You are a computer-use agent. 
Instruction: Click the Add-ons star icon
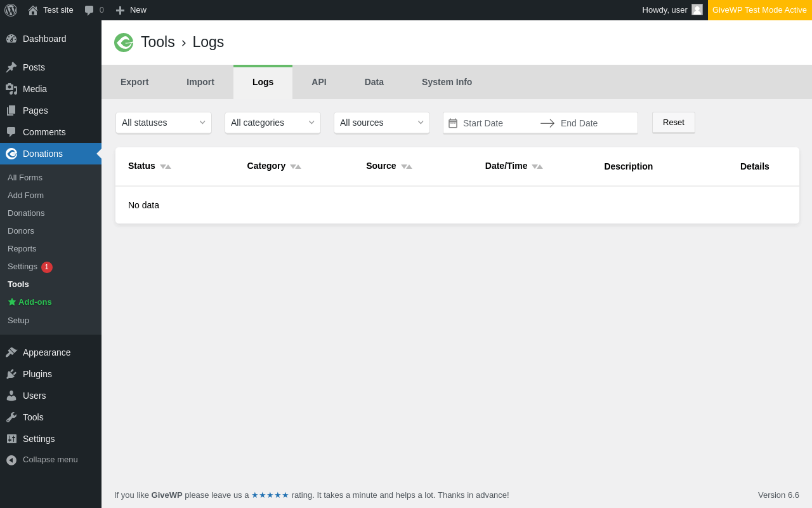(11, 302)
